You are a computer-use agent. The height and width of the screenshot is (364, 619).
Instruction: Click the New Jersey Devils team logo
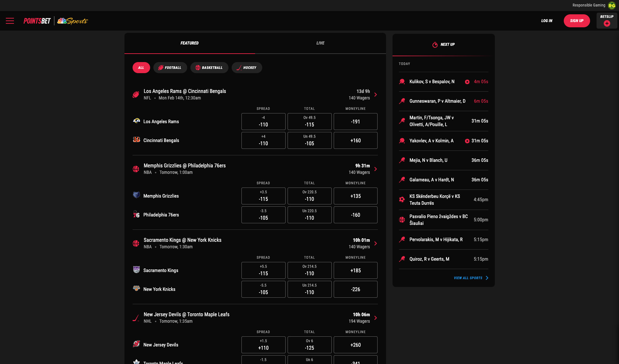tap(136, 344)
